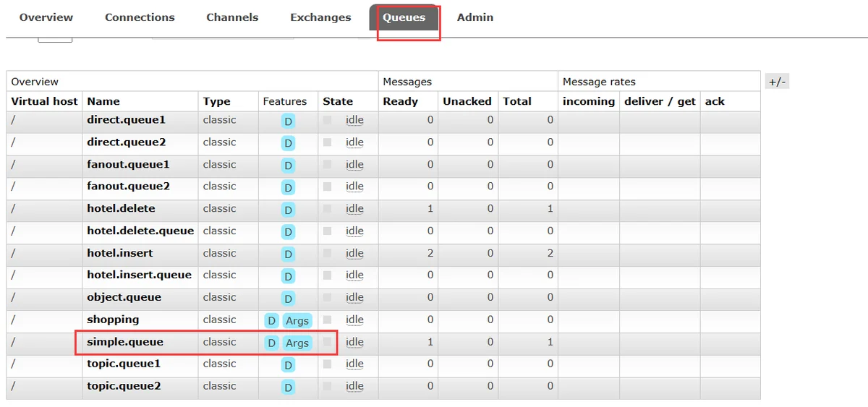Click the classic type of hotel.insert
This screenshot has height=407, width=868.
coord(219,254)
